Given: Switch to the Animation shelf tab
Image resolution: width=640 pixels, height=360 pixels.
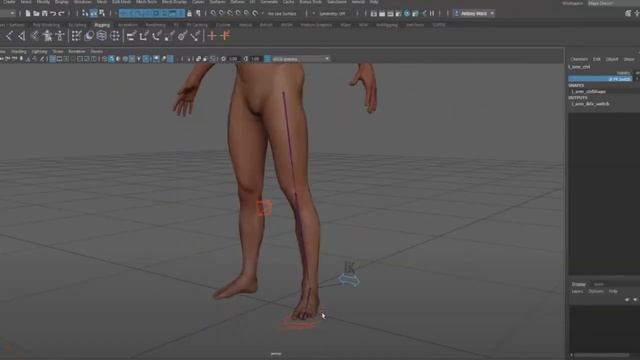Looking at the screenshot, I should click(x=128, y=25).
